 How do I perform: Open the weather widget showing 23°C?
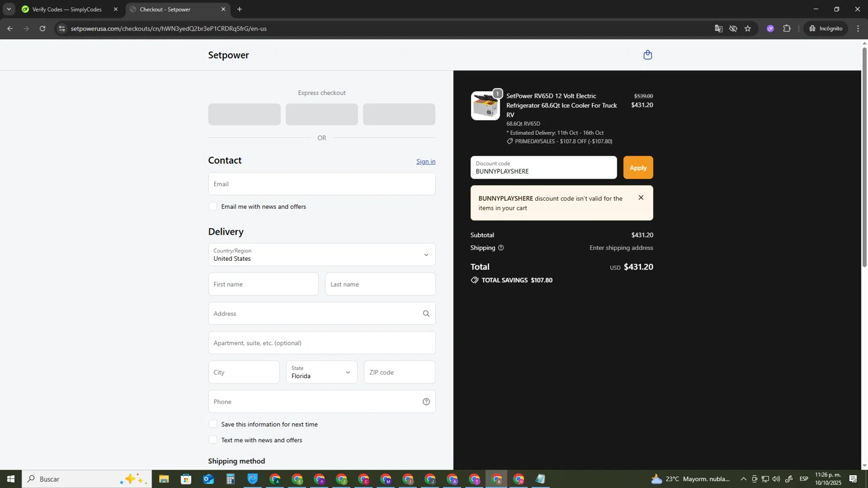(x=690, y=479)
